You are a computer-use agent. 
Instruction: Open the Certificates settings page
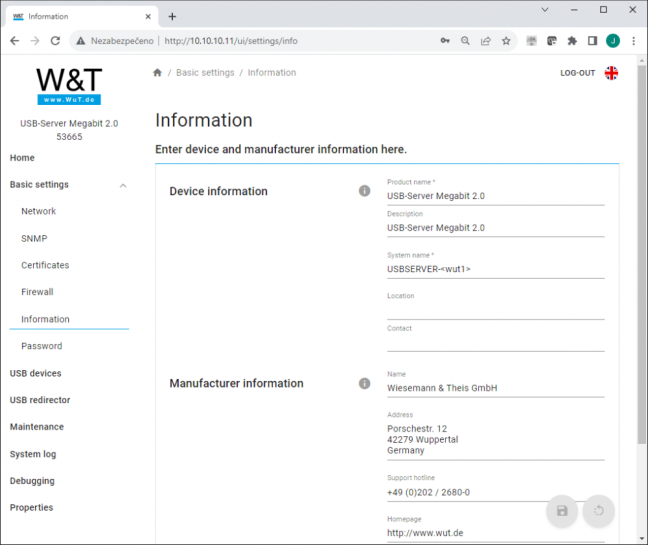45,265
